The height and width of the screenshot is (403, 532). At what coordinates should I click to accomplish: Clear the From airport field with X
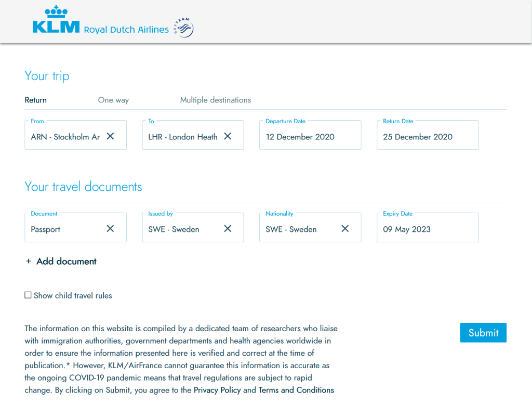point(110,136)
